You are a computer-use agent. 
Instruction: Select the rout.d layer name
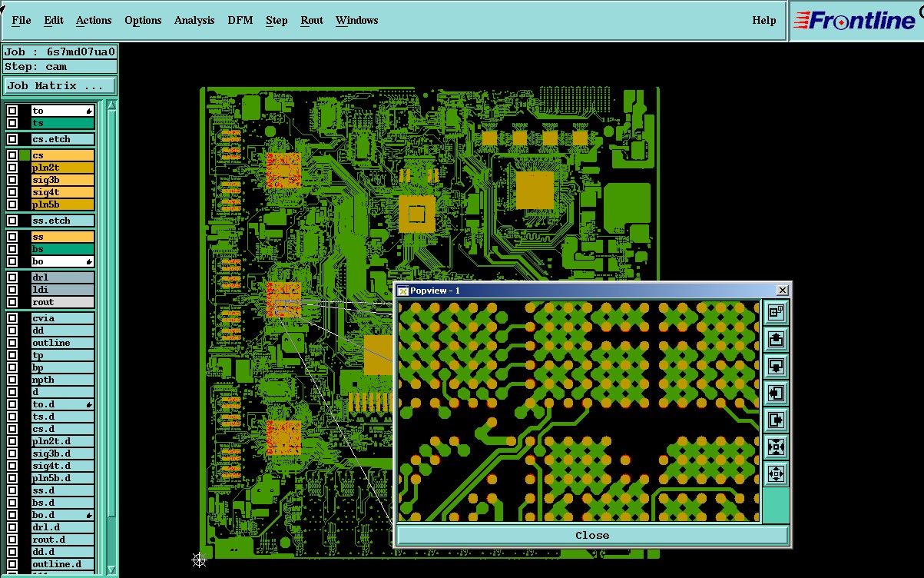coord(62,540)
